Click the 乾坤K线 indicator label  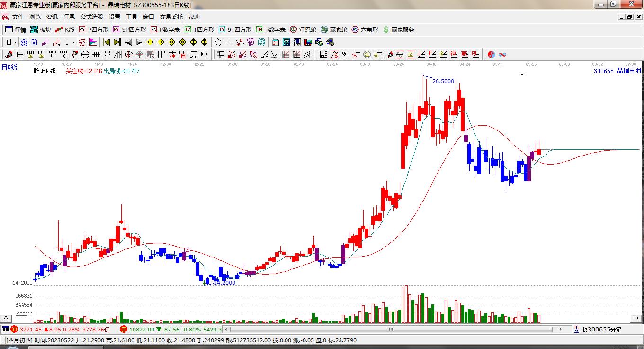tap(44, 71)
